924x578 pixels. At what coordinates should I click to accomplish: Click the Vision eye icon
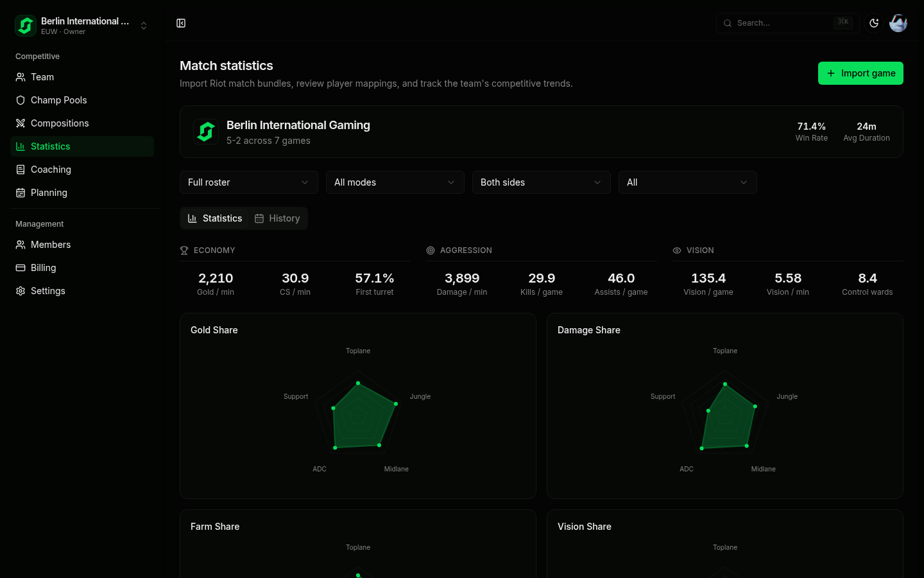[677, 250]
